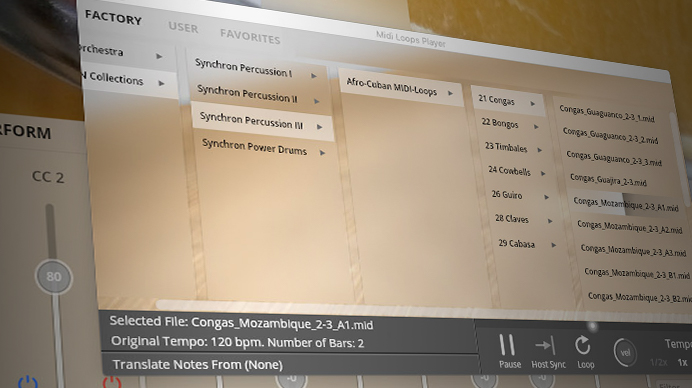Choose Synchron Percussion I
Viewport: 692px width, 388px height.
click(x=243, y=68)
